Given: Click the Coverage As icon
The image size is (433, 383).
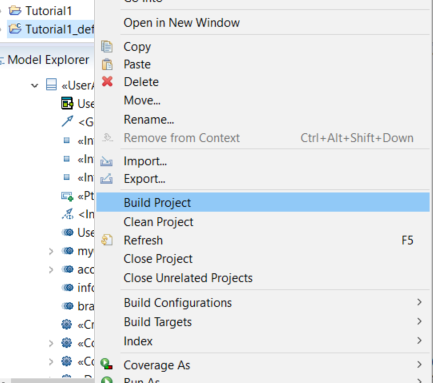Looking at the screenshot, I should tap(107, 364).
